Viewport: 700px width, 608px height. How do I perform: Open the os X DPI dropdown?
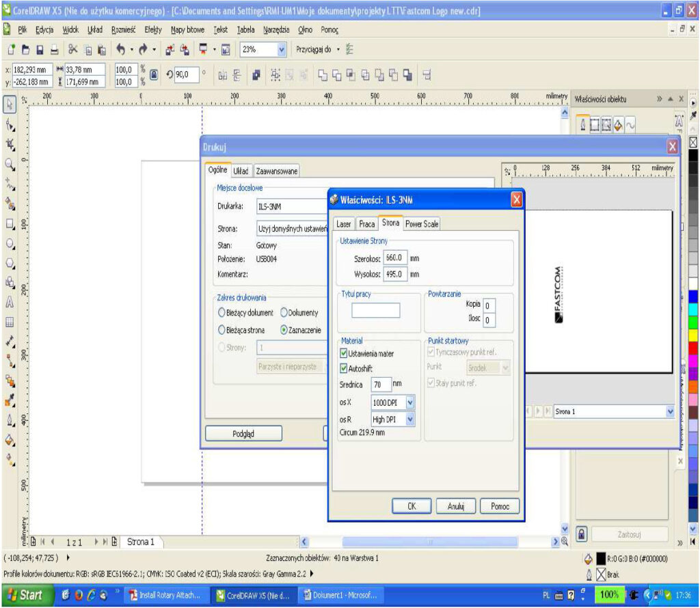pyautogui.click(x=409, y=402)
